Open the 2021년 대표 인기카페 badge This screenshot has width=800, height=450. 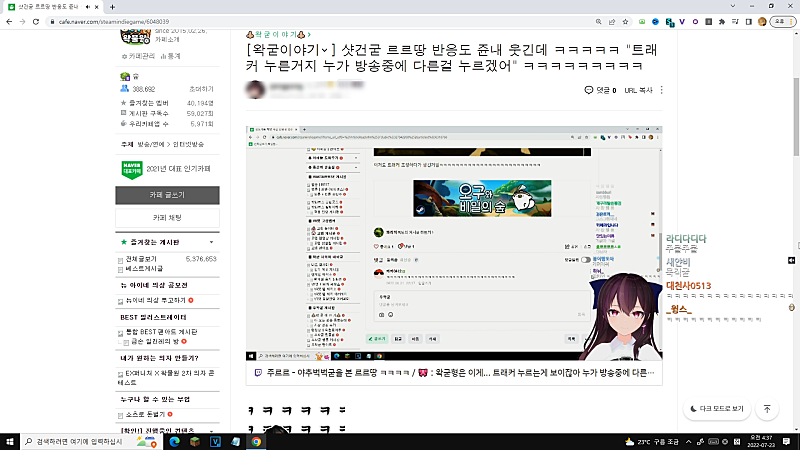167,169
